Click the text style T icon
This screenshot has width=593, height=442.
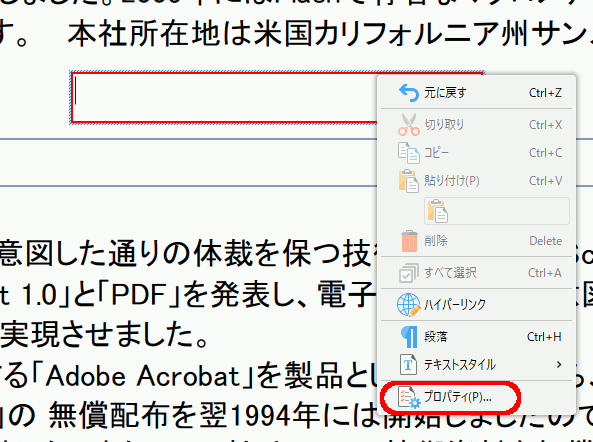pyautogui.click(x=408, y=364)
